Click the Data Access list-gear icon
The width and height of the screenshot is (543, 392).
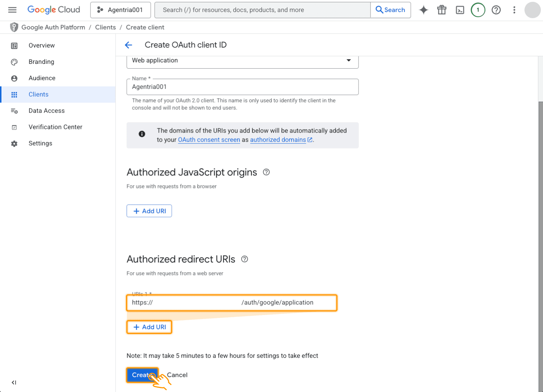pyautogui.click(x=14, y=111)
